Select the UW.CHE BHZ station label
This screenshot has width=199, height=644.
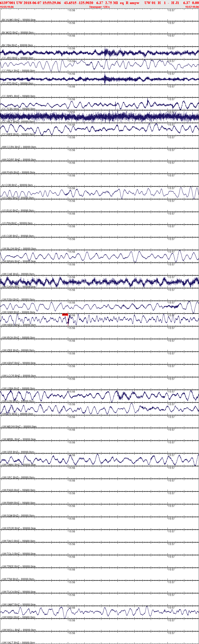[x=18, y=274]
